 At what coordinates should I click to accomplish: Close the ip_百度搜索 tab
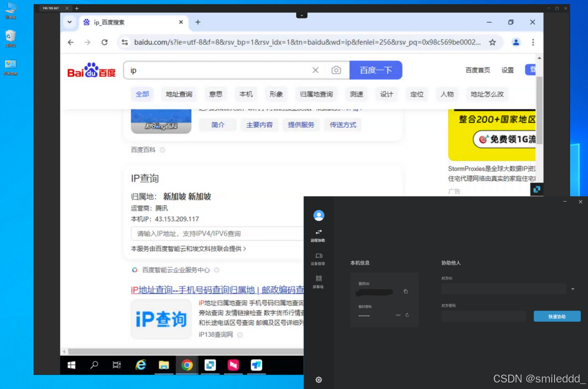click(181, 22)
